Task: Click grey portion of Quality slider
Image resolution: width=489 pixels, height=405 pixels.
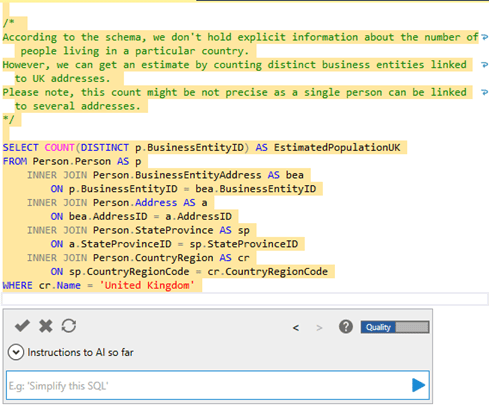Action: [x=412, y=327]
